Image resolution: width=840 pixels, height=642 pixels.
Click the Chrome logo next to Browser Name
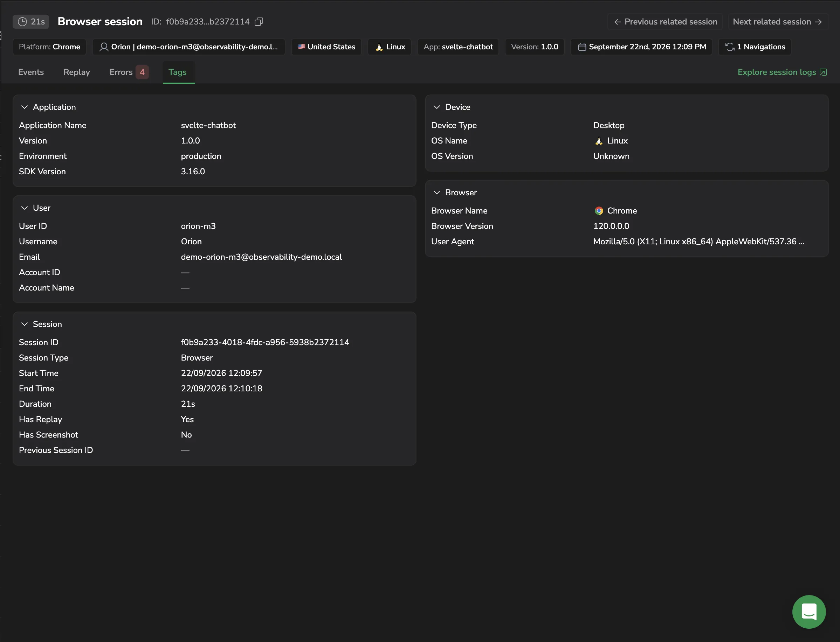click(x=599, y=211)
